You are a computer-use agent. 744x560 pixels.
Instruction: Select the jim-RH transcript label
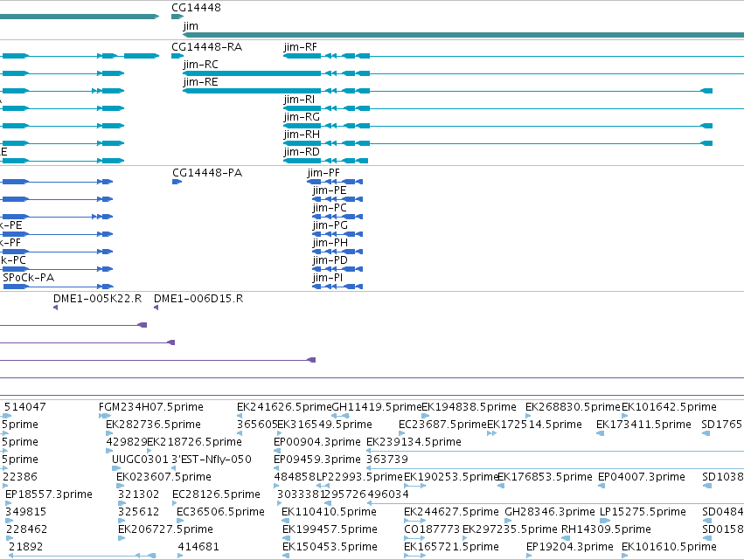(x=302, y=135)
